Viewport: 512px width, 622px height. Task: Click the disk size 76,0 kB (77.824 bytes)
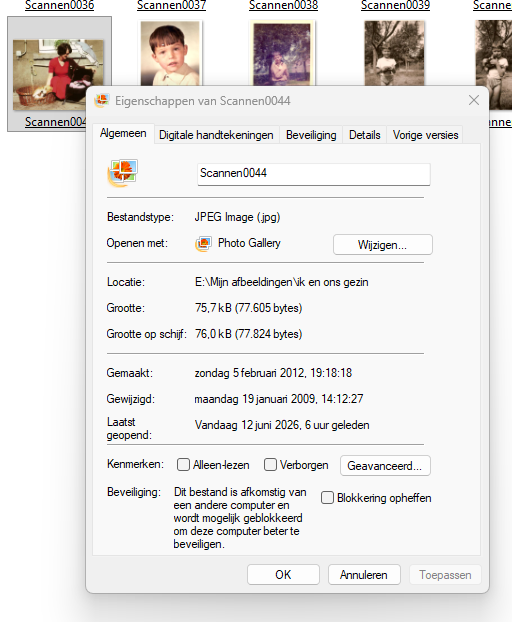pyautogui.click(x=248, y=334)
